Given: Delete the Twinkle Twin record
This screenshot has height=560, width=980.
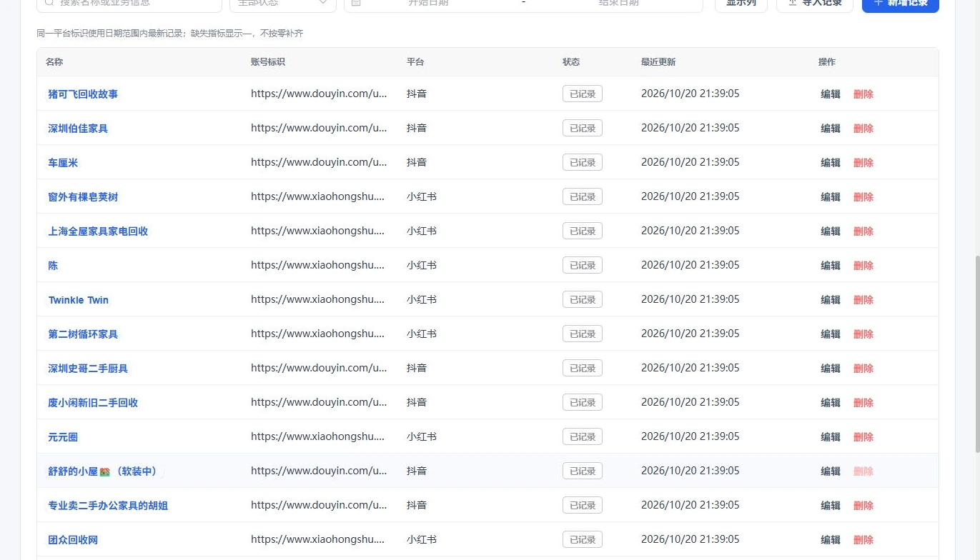Looking at the screenshot, I should point(863,300).
